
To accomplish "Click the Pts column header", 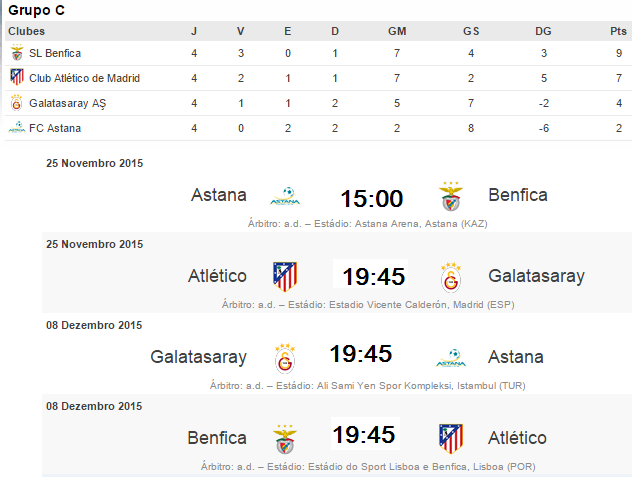I will tap(618, 31).
